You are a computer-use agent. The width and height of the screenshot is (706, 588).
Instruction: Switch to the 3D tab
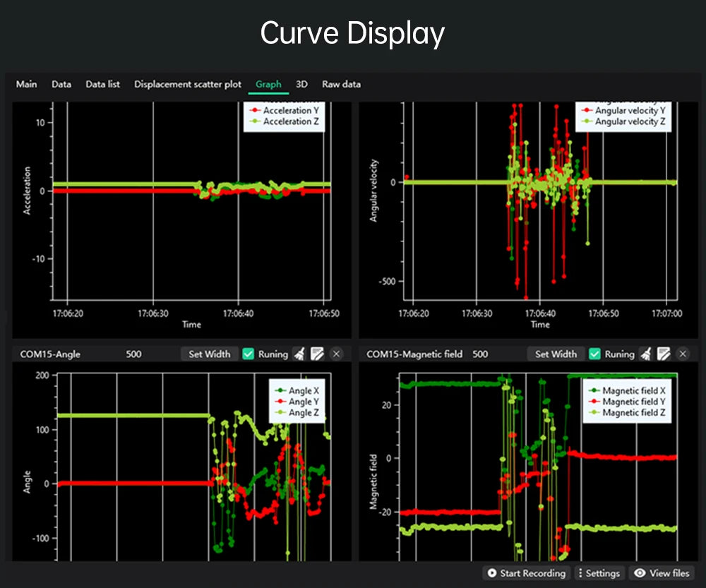[301, 84]
